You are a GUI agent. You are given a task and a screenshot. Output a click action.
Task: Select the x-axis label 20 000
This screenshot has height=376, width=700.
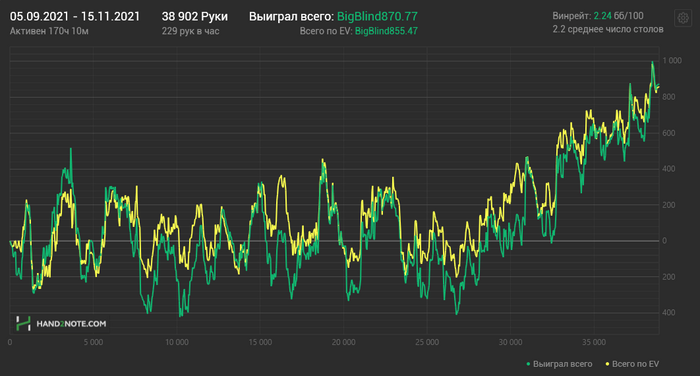pyautogui.click(x=344, y=343)
